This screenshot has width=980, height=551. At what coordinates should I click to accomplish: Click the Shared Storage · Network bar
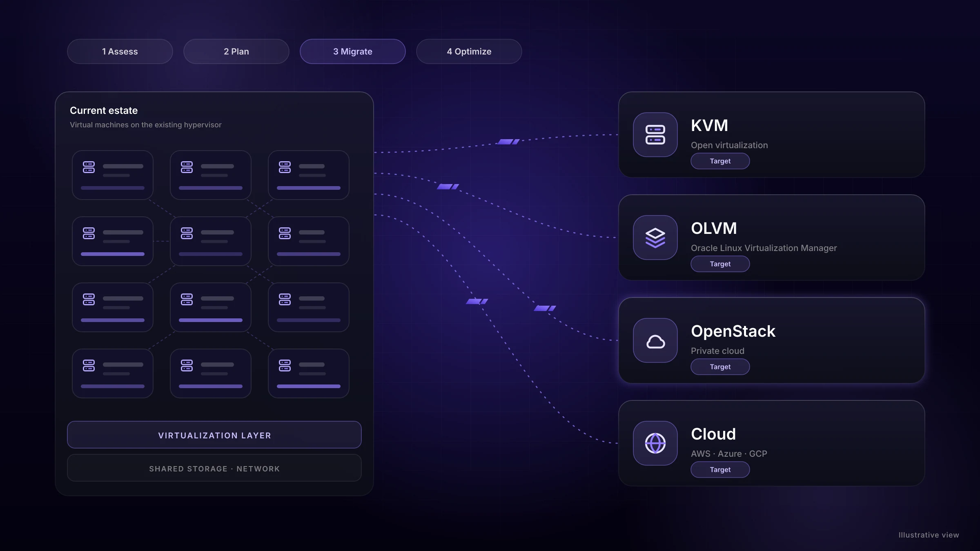[214, 468]
